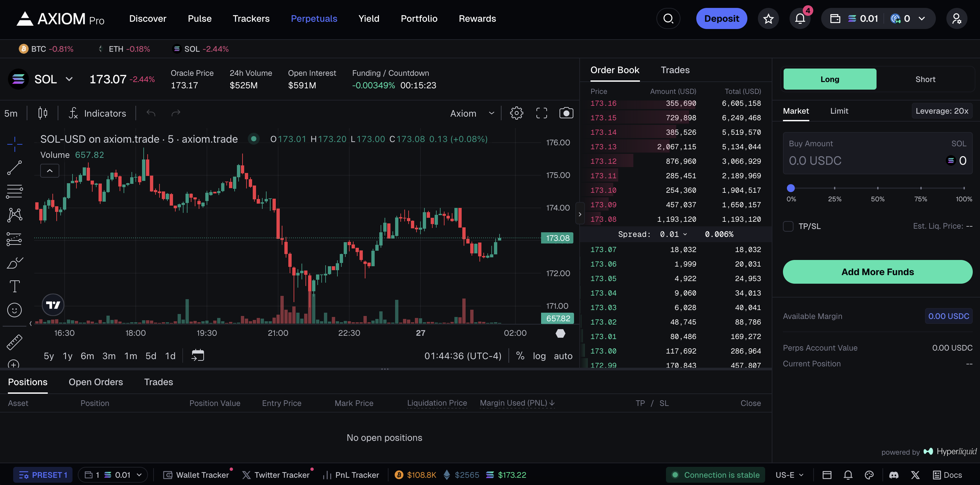Image resolution: width=980 pixels, height=485 pixels.
Task: Click the chart screenshot camera icon
Action: click(x=566, y=113)
